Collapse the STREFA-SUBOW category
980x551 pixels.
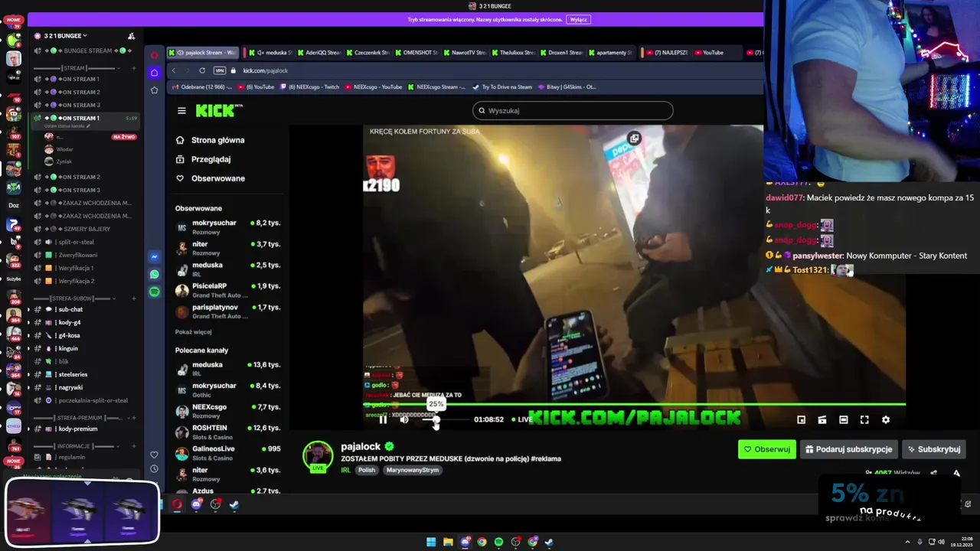[73, 298]
